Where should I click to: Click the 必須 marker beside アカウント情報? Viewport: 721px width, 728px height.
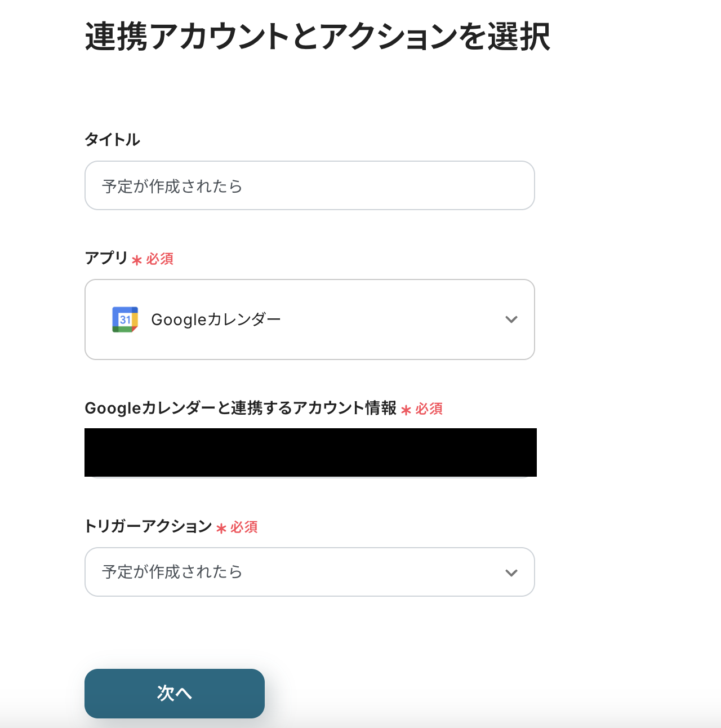429,409
